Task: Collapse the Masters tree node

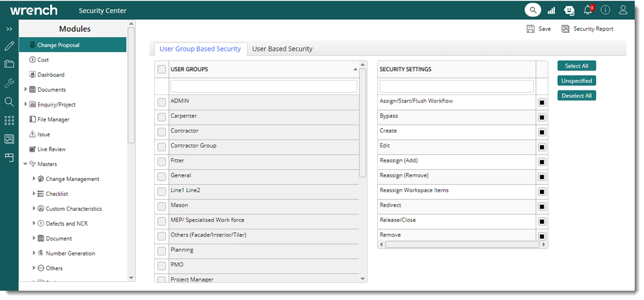Action: coord(26,164)
